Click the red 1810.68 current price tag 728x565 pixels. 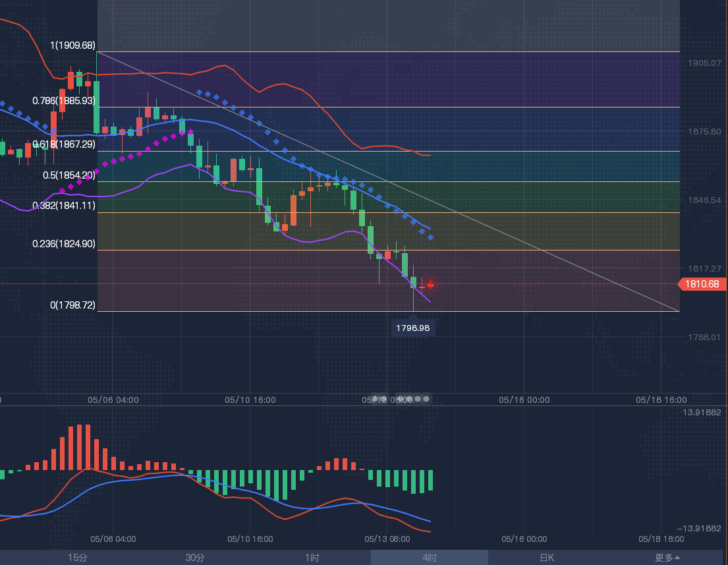[702, 284]
